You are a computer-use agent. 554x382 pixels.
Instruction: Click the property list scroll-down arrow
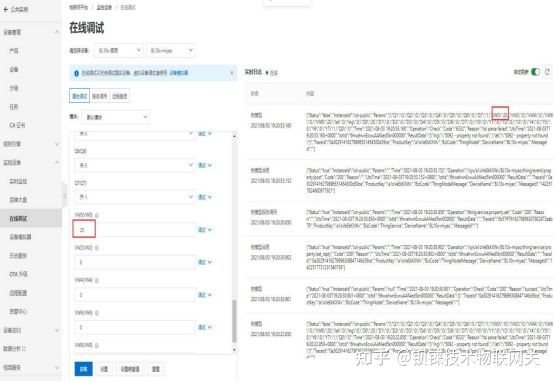234,350
